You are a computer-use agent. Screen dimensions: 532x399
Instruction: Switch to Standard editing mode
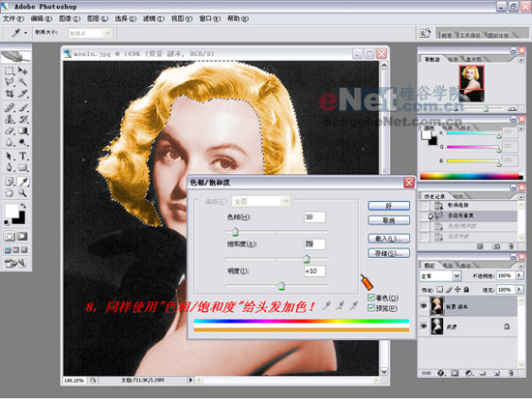pos(10,237)
